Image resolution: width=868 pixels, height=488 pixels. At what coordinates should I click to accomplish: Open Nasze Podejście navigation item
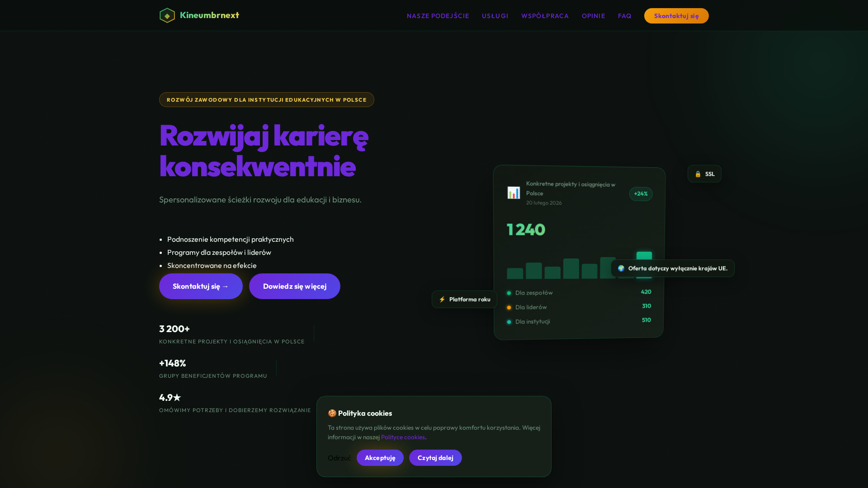tap(438, 16)
